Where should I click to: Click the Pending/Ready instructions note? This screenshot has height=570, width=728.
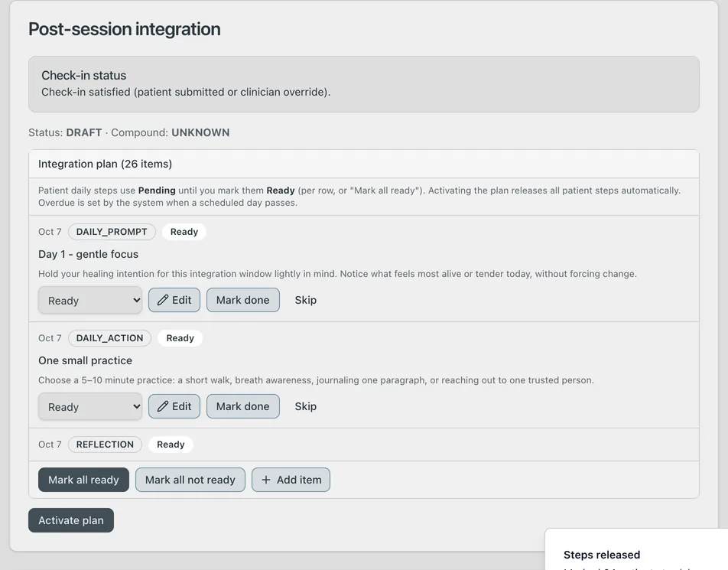(x=359, y=197)
